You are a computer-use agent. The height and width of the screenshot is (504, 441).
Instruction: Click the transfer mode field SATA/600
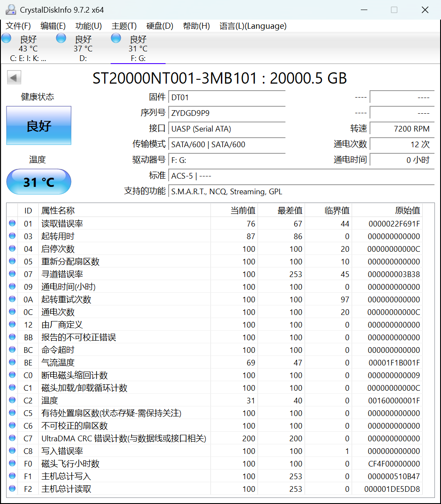(x=227, y=144)
